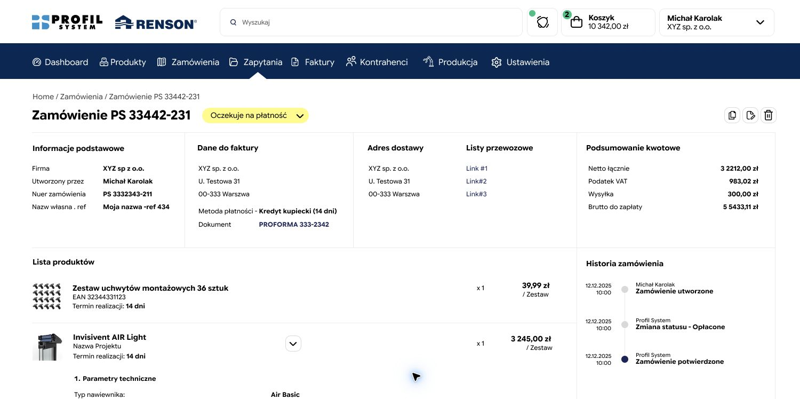Select the Zmiana statusu - Opłacone marker

[624, 325]
